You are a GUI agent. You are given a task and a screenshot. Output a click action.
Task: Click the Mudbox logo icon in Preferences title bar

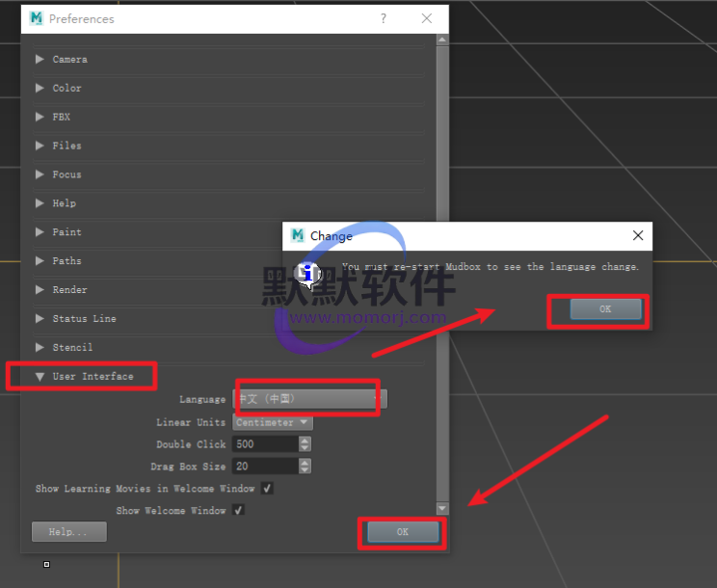coord(36,18)
